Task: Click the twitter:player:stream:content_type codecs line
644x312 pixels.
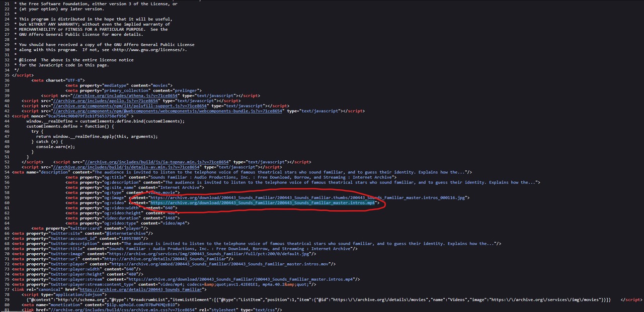Action: click(x=165, y=285)
